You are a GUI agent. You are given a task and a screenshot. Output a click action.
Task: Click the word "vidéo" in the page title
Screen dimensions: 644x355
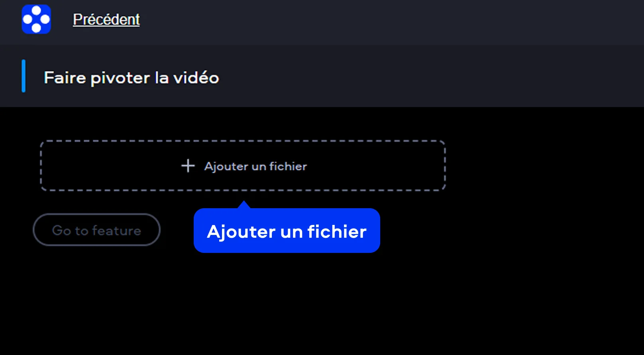coord(196,77)
